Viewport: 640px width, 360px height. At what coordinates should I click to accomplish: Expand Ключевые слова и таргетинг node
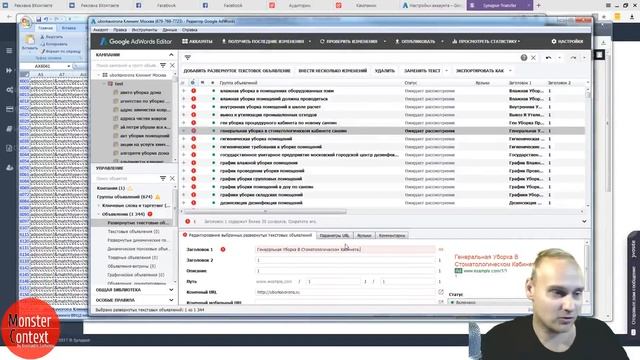tap(99, 205)
